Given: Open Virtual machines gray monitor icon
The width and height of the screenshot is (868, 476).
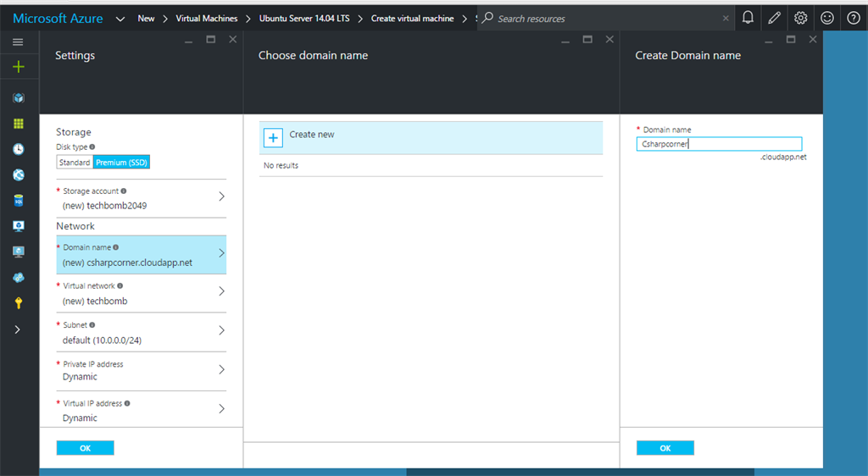Looking at the screenshot, I should click(19, 252).
